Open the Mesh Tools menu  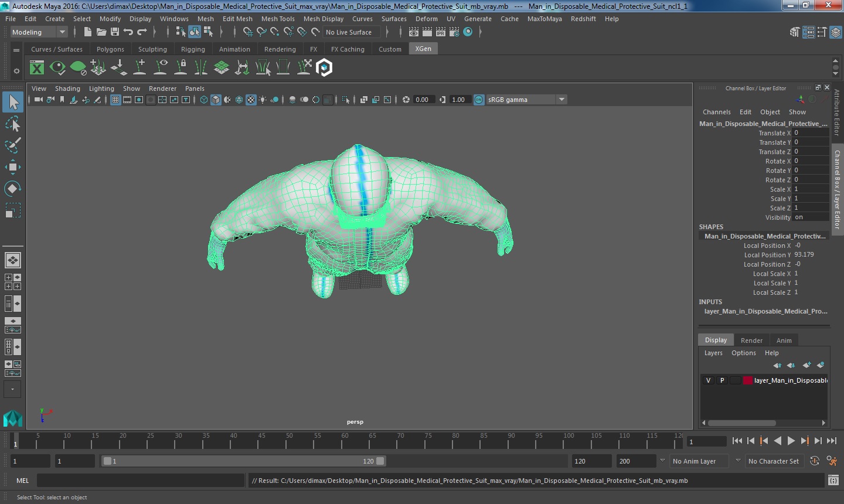point(278,19)
